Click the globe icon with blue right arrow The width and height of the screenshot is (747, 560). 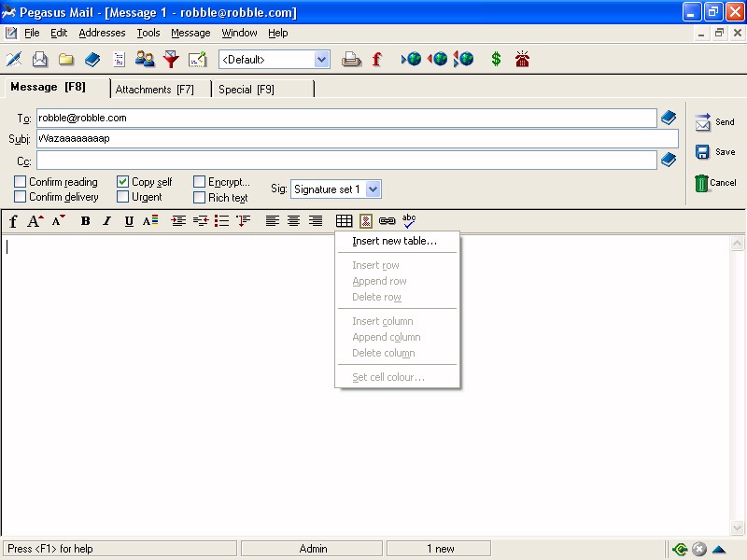pyautogui.click(x=411, y=59)
